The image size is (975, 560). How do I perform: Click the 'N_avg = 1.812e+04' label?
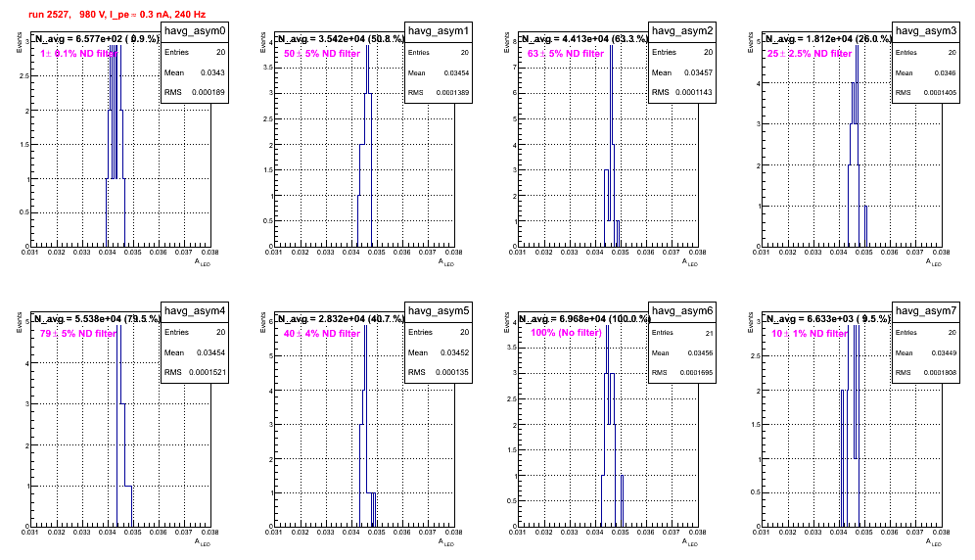point(809,38)
